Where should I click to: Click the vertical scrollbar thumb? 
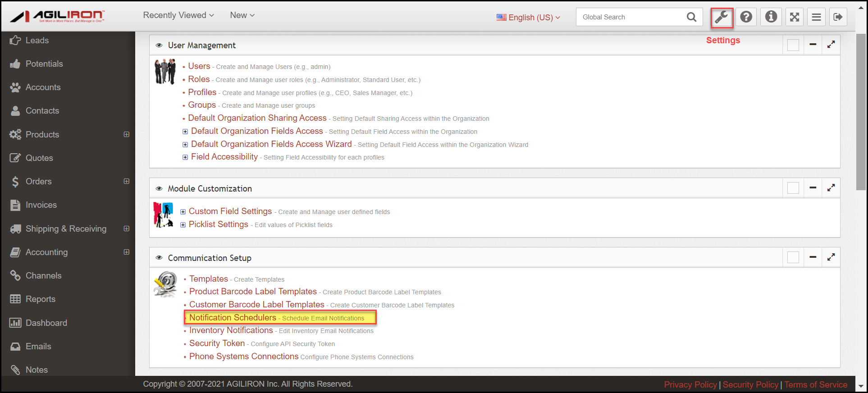[x=860, y=112]
